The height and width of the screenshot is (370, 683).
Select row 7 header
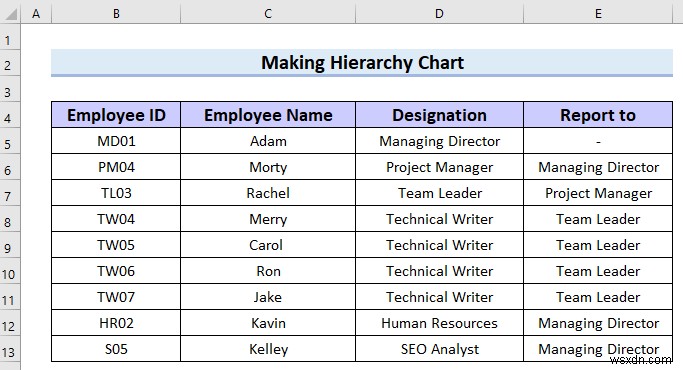[10, 193]
